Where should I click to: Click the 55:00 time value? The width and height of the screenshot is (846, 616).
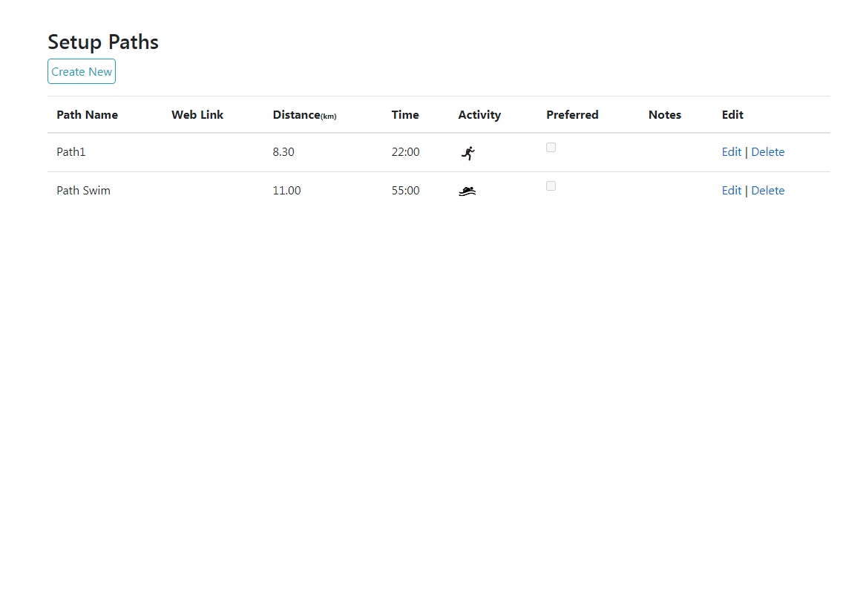[405, 191]
